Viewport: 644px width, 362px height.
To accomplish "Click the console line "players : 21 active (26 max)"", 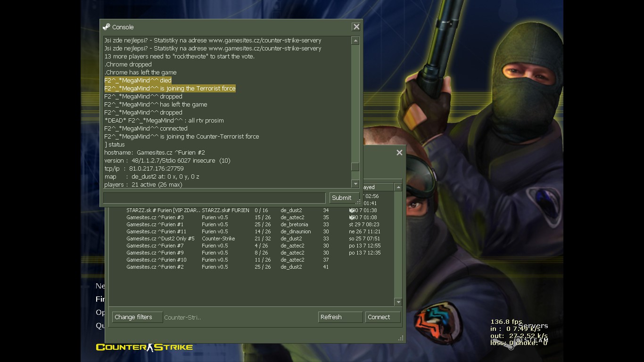I will tap(143, 184).
